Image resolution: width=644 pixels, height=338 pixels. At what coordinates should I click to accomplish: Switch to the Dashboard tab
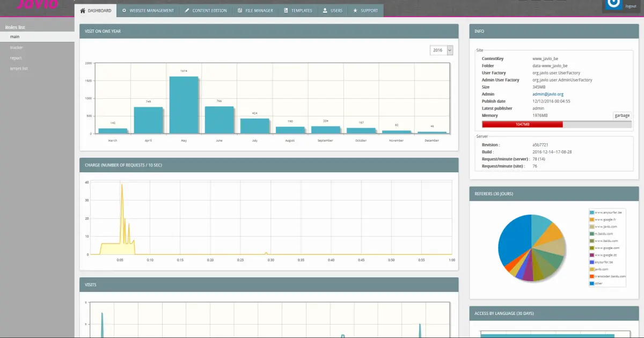pos(97,10)
